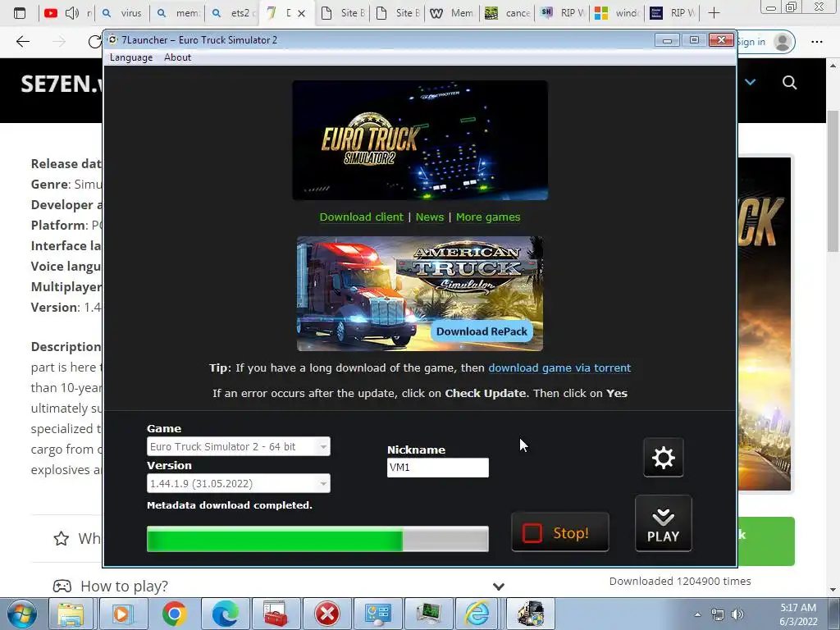Open the Windows Start menu
This screenshot has height=630, width=840.
22,614
